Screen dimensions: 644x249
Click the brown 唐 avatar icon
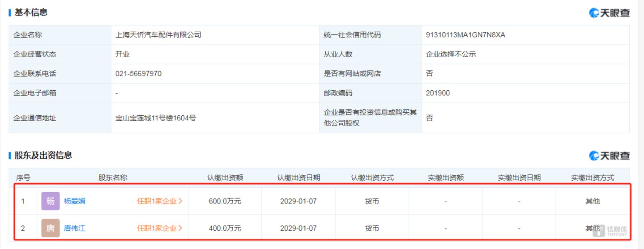click(50, 228)
